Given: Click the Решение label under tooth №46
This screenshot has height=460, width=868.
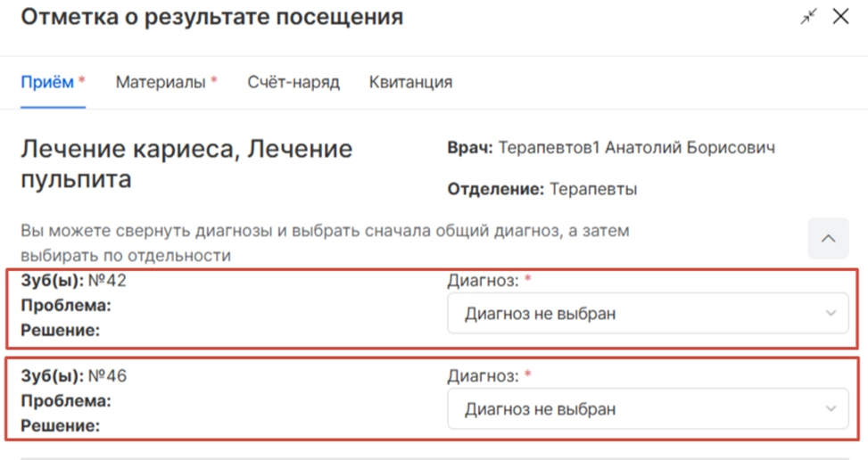Looking at the screenshot, I should 61,426.
